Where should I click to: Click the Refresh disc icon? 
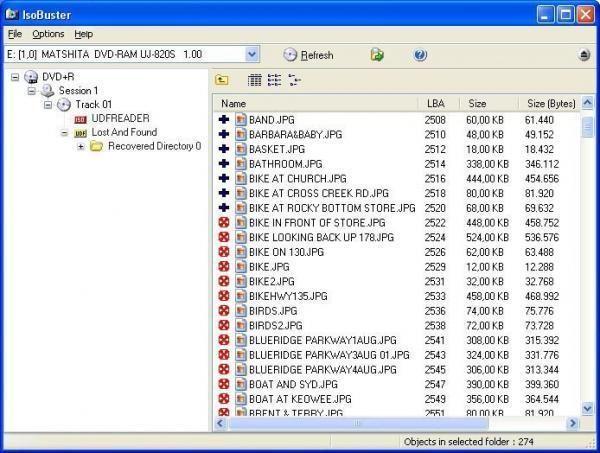point(290,55)
